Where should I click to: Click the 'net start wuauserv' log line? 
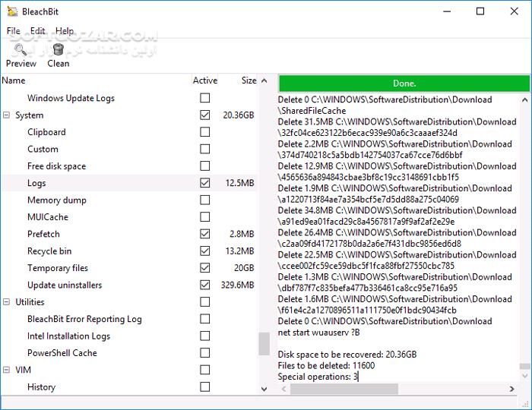318,333
